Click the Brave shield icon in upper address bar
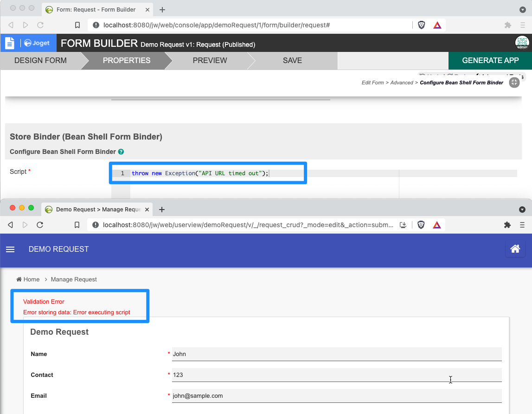The width and height of the screenshot is (532, 414). [x=421, y=25]
